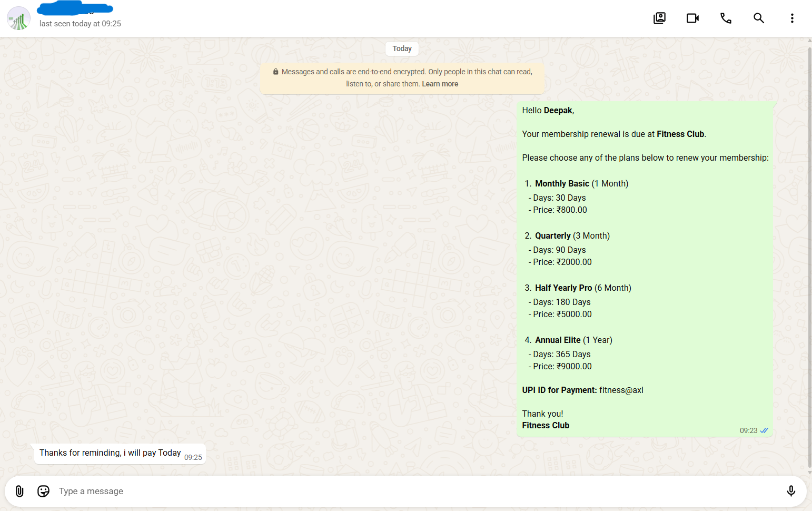Click the Days: 365 Days line
Viewport: 812px width, 511px height.
(559, 354)
